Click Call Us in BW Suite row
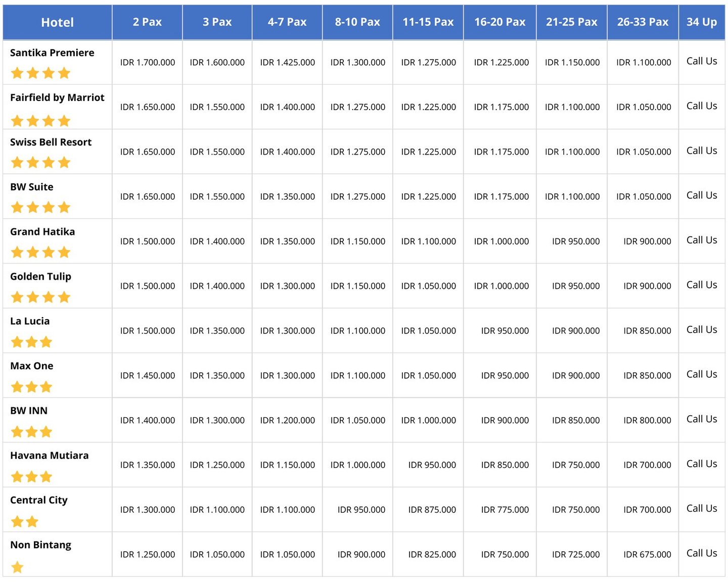 pyautogui.click(x=702, y=196)
